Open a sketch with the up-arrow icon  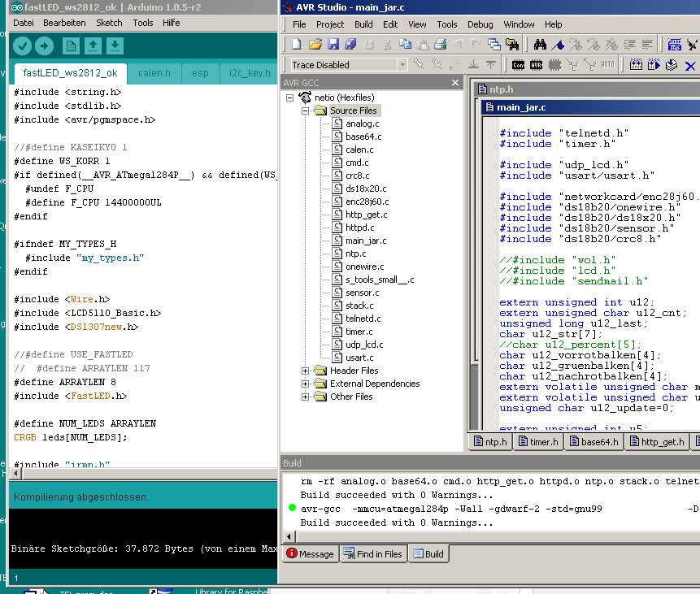coord(93,46)
